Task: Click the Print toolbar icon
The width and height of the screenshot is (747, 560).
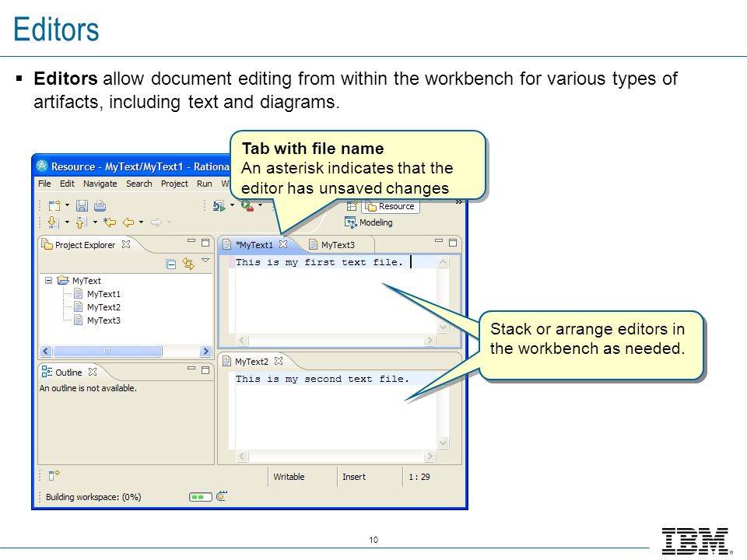Action: click(x=100, y=205)
